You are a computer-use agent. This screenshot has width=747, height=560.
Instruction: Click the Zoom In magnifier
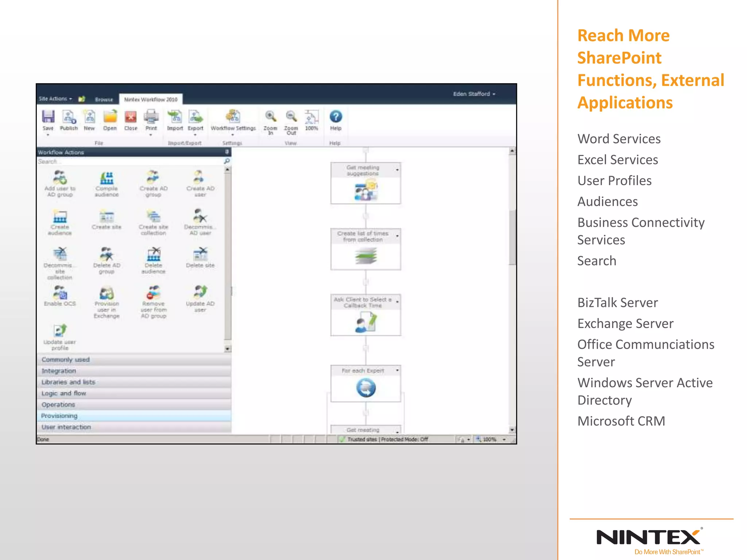(x=270, y=117)
